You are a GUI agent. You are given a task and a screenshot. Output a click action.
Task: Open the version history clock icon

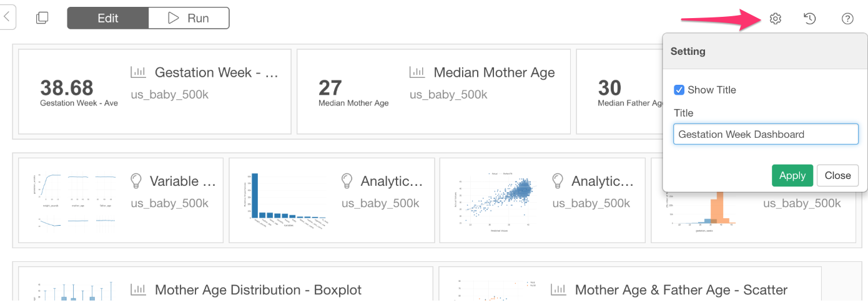click(x=809, y=19)
